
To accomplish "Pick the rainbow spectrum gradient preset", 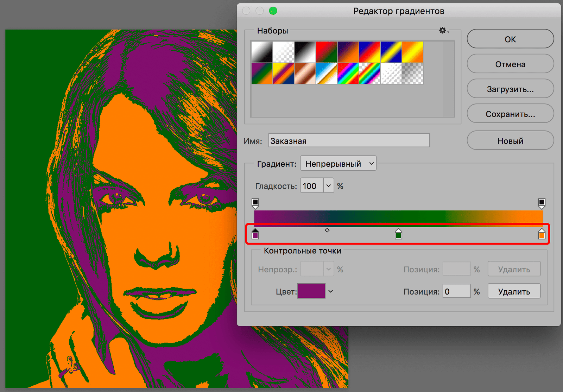I will point(348,74).
